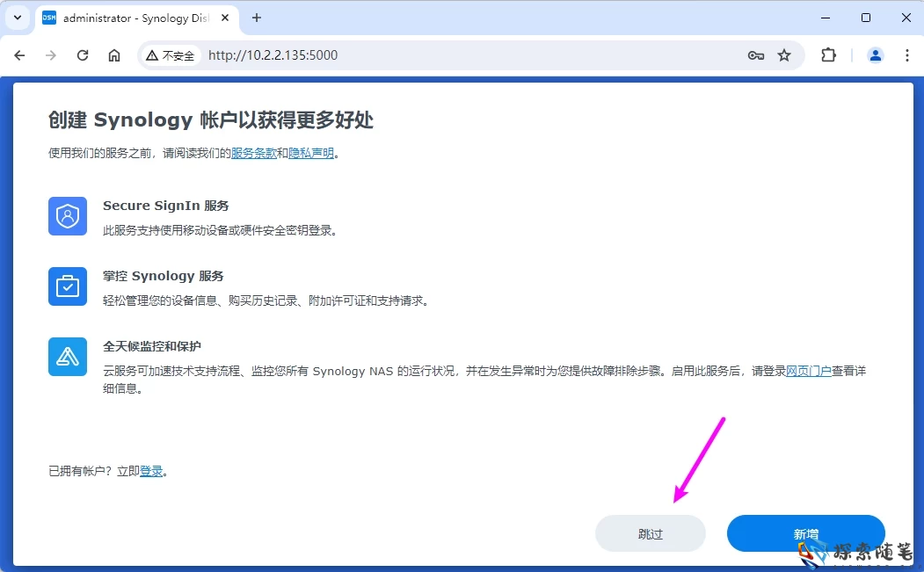Click the browser profile avatar icon

pyautogui.click(x=875, y=54)
